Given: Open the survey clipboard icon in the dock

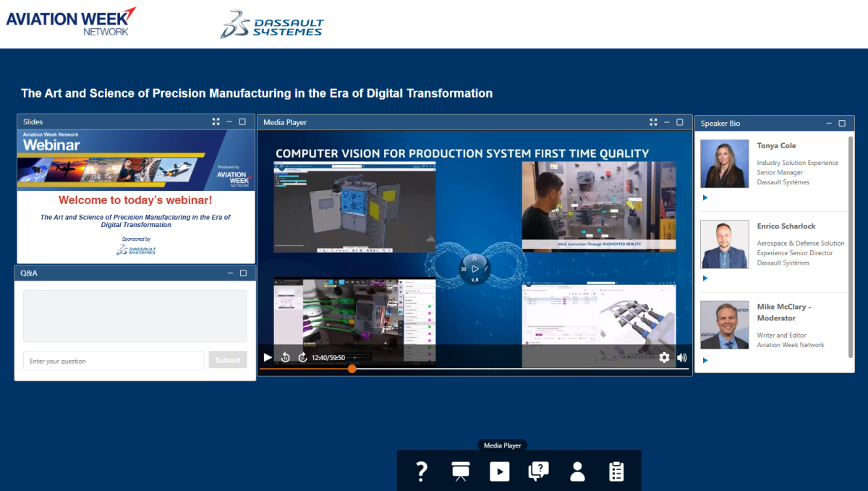Looking at the screenshot, I should pos(616,471).
